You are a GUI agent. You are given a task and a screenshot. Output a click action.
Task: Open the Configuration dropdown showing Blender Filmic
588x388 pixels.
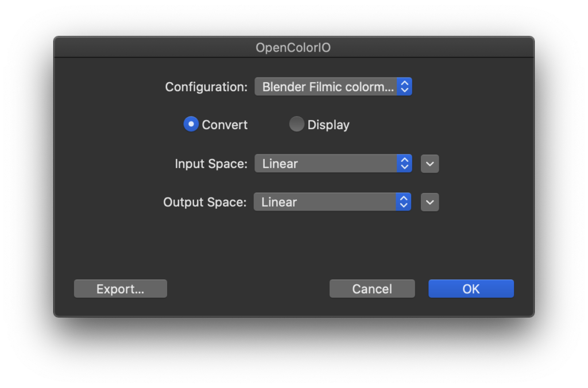[x=327, y=87]
